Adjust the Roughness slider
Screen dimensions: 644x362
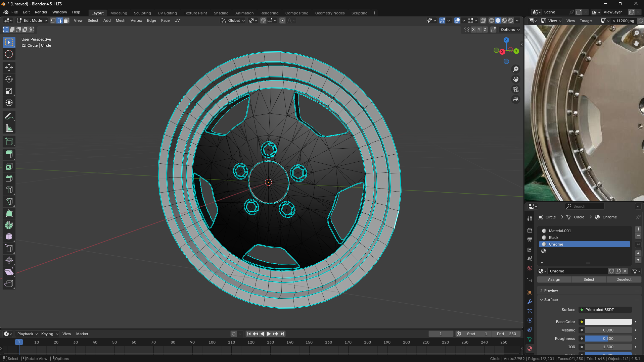608,339
